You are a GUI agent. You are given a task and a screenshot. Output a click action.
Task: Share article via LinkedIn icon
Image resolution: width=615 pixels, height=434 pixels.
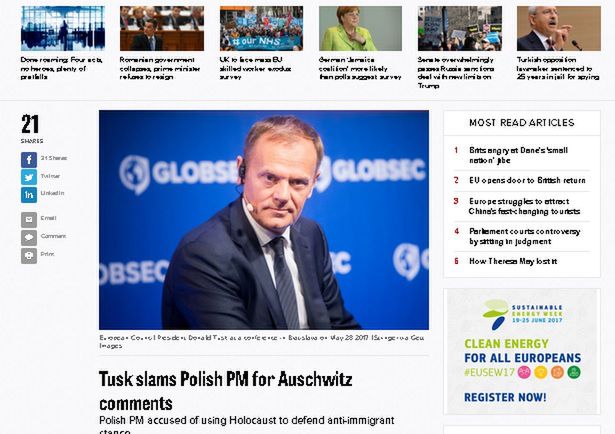(29, 195)
